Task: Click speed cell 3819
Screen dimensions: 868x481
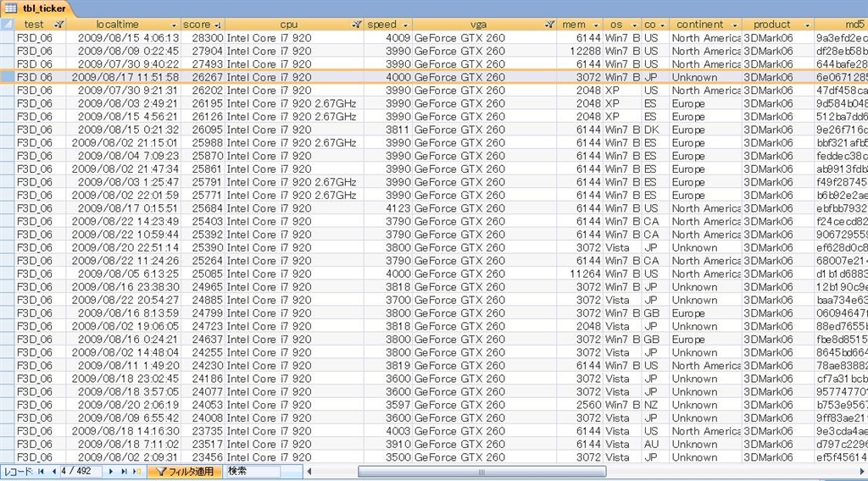Action: (388, 366)
